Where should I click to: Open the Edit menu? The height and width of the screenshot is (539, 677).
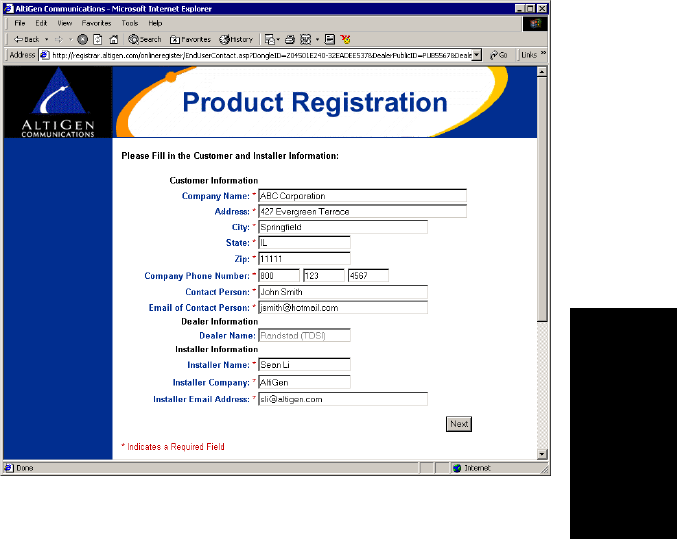coord(41,23)
